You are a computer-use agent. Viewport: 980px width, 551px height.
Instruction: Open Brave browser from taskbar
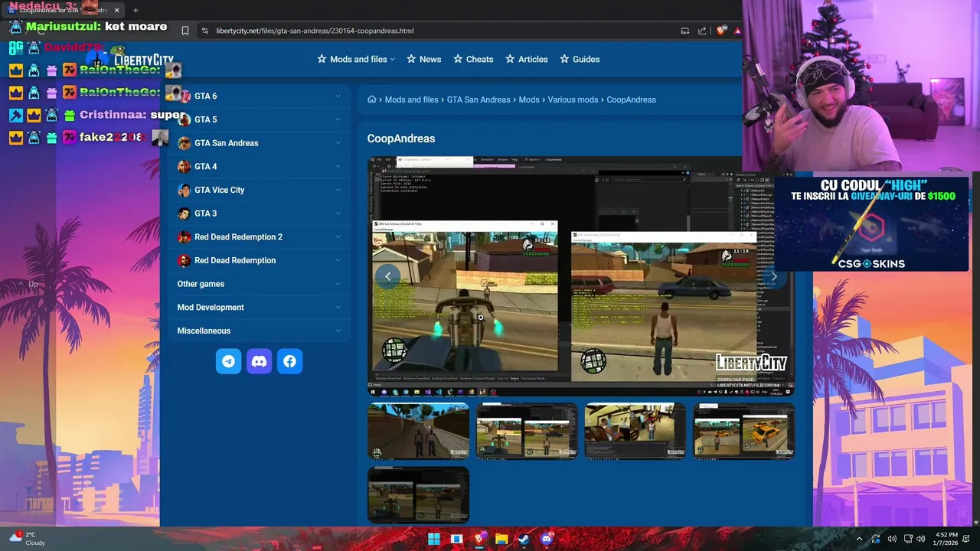(479, 539)
